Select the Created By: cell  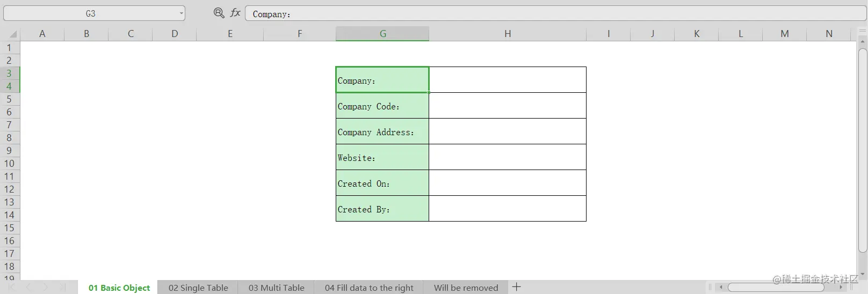click(382, 209)
